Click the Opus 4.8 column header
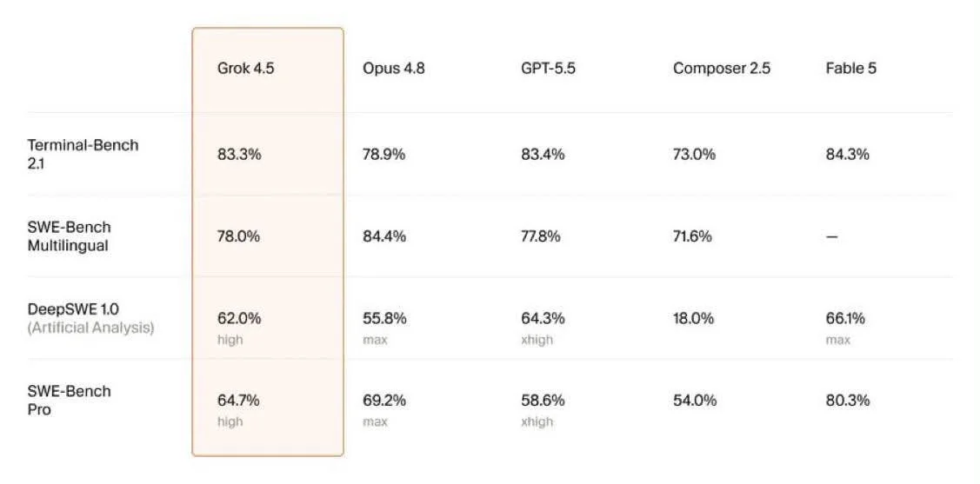980x484 pixels. (x=394, y=69)
